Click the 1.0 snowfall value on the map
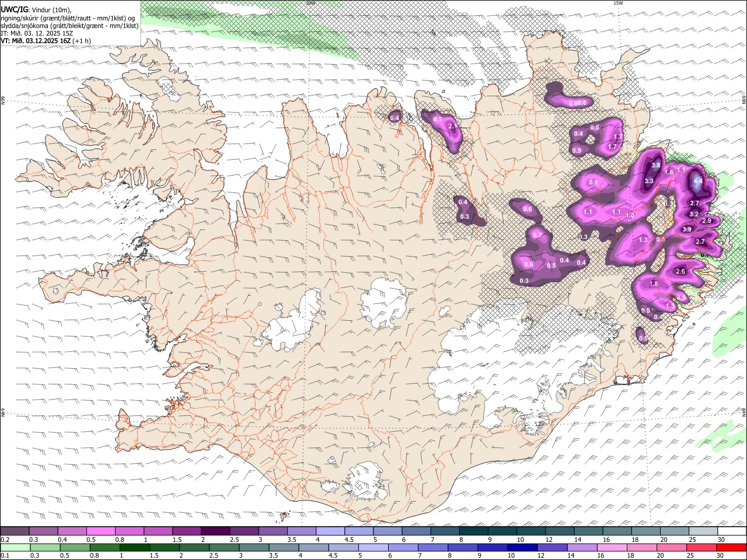 point(630,216)
